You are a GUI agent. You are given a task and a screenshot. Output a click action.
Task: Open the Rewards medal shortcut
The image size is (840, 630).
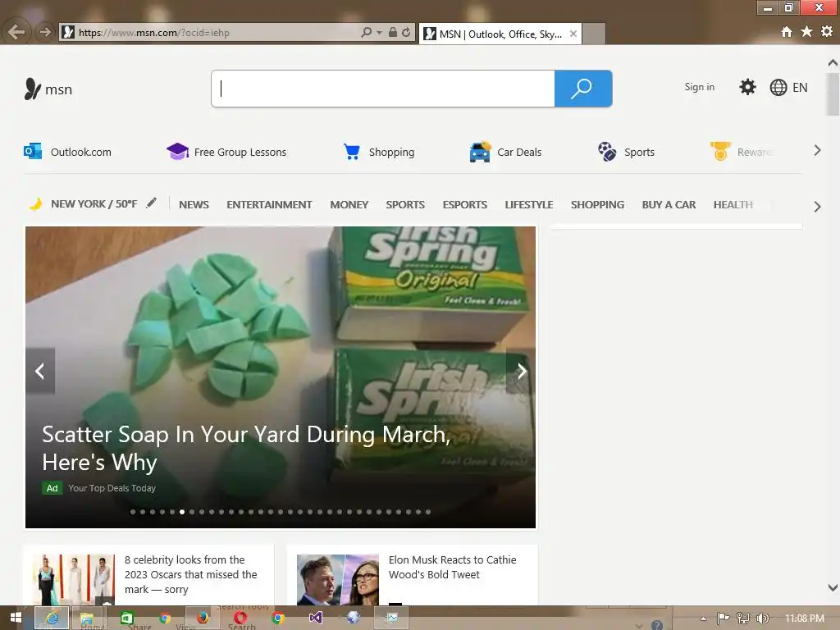(x=742, y=152)
